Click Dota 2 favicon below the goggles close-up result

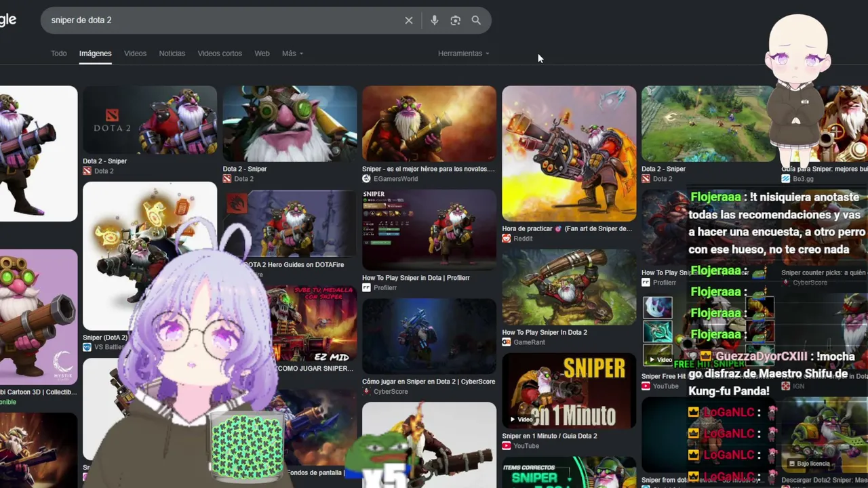[x=227, y=179]
